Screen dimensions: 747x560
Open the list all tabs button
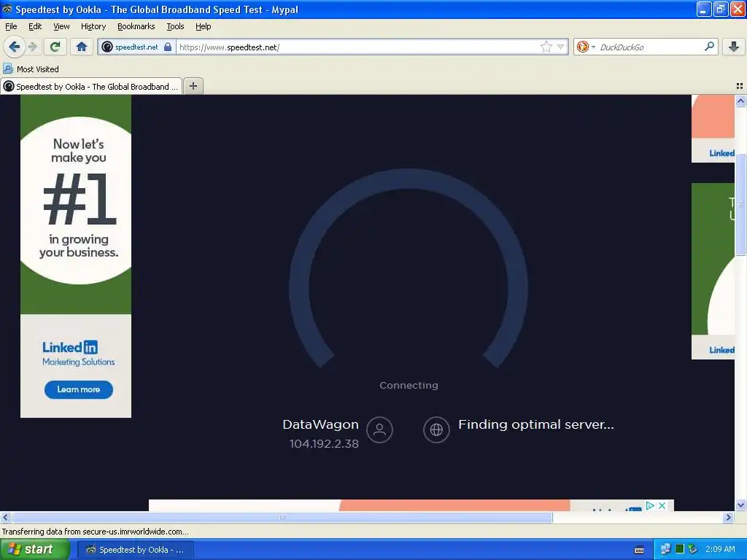740,86
